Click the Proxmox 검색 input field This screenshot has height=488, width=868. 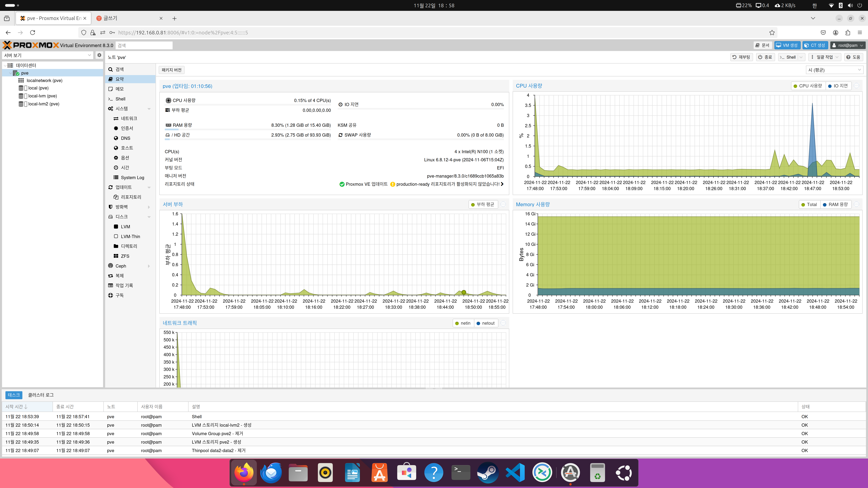click(x=144, y=45)
